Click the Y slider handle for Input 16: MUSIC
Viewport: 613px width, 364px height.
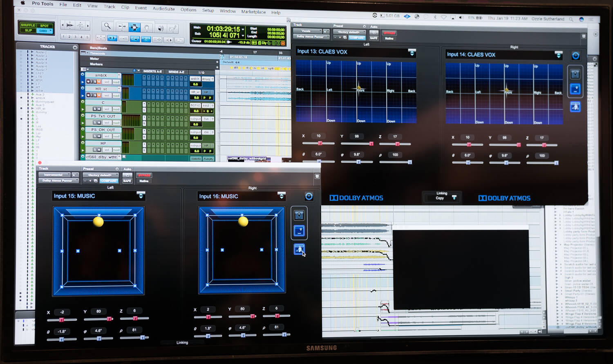[x=253, y=316]
